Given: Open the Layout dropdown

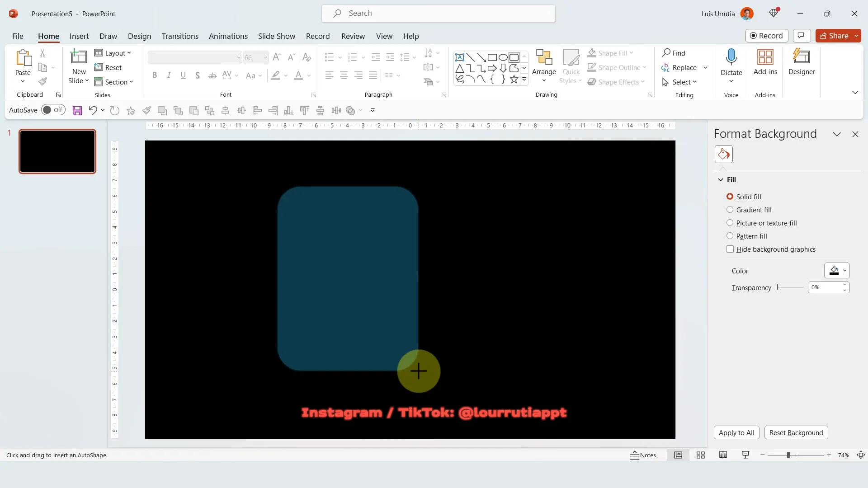Looking at the screenshot, I should point(113,53).
